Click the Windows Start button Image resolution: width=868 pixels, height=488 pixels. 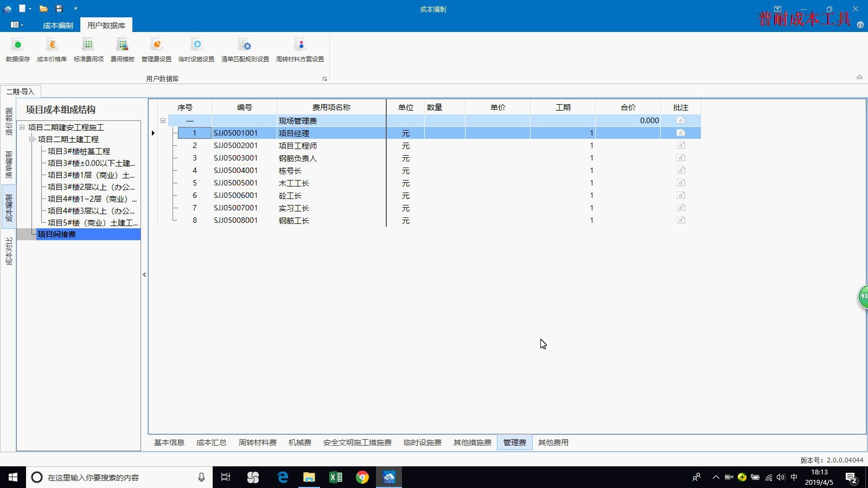click(x=13, y=477)
